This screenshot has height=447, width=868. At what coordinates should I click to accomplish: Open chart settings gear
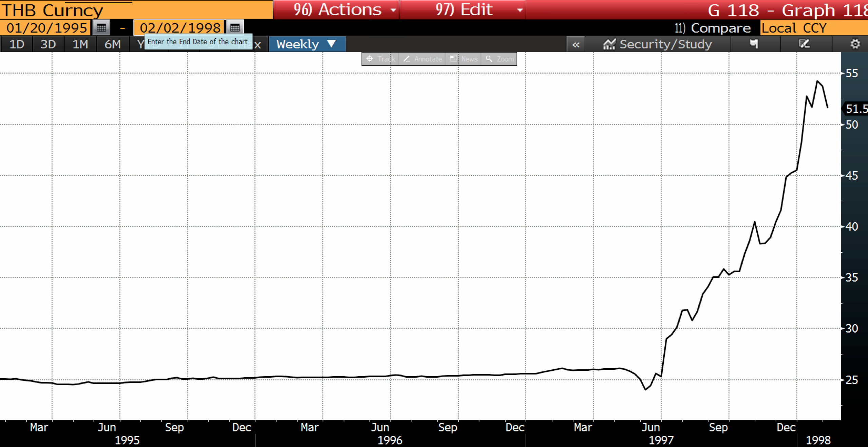pos(855,44)
